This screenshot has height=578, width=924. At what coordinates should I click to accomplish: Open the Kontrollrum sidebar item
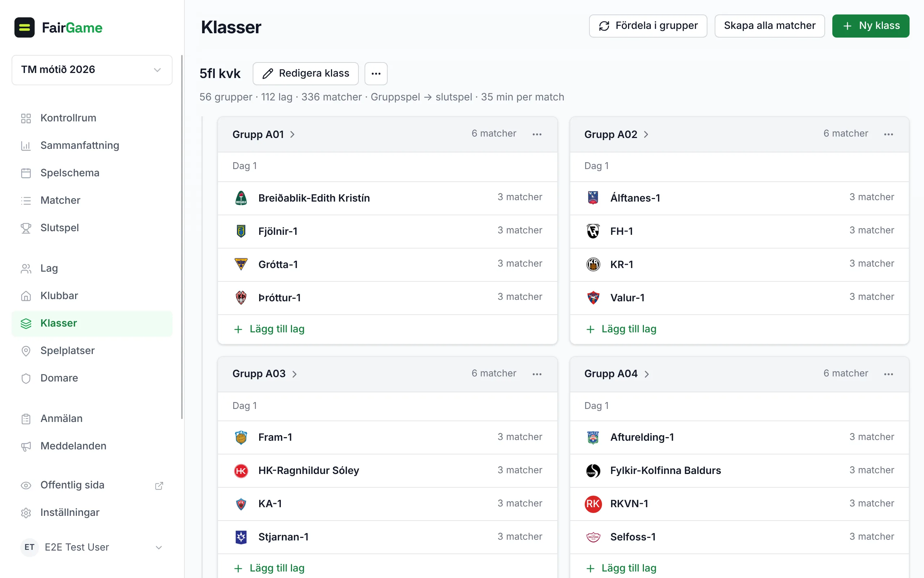click(92, 118)
